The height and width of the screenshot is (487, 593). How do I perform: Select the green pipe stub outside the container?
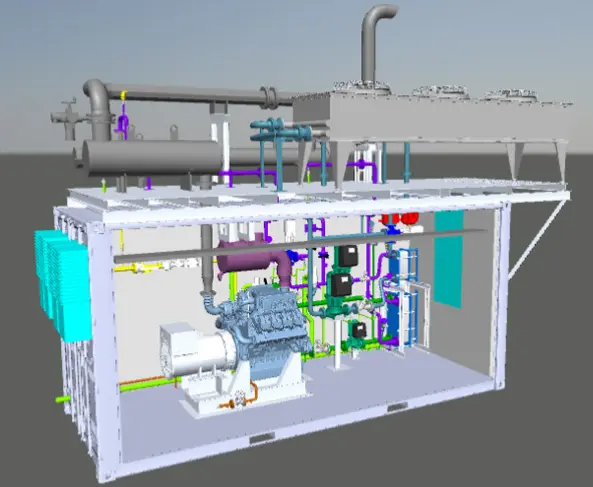coord(63,399)
